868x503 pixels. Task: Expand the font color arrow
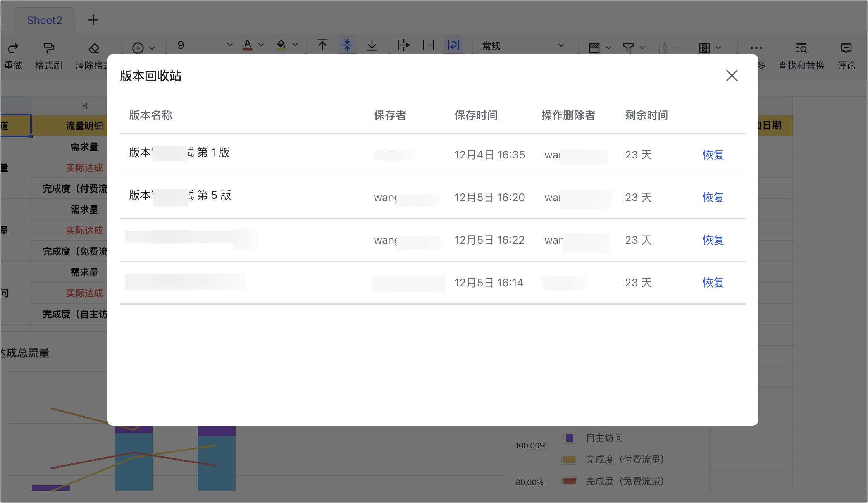(x=261, y=45)
